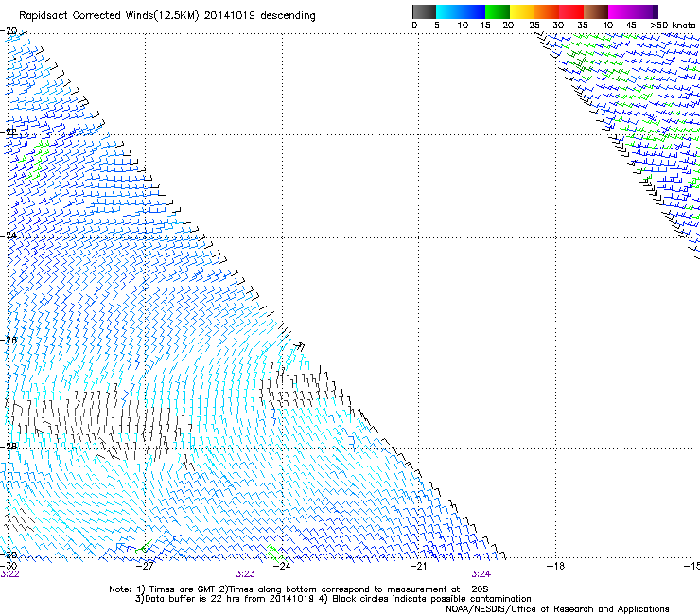Click the green 15-20 knots legend swatch
The image size is (700, 615).
pos(498,11)
